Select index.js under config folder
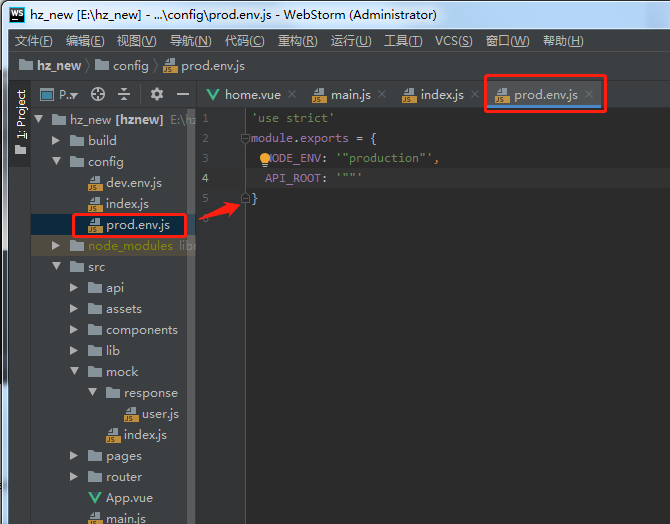Viewport: 670px width, 524px height. coord(118,204)
